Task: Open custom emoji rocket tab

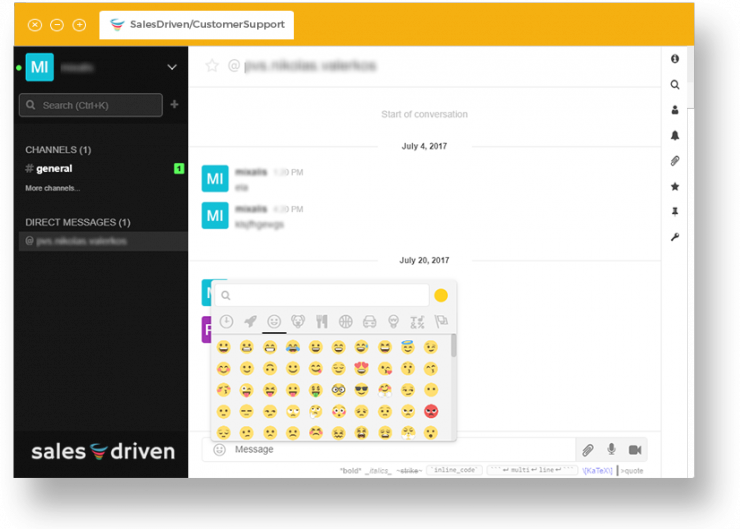Action: 251,322
